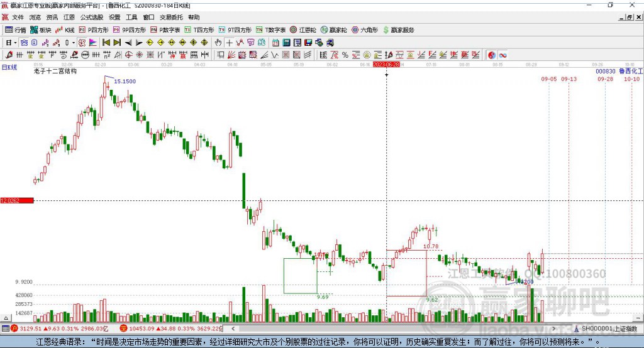Open the 窗口 menu

(148, 17)
